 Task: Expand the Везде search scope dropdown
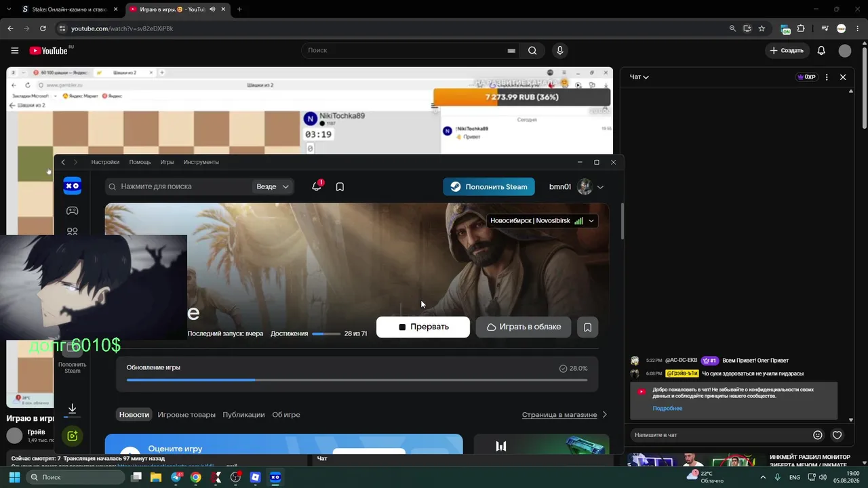(273, 186)
